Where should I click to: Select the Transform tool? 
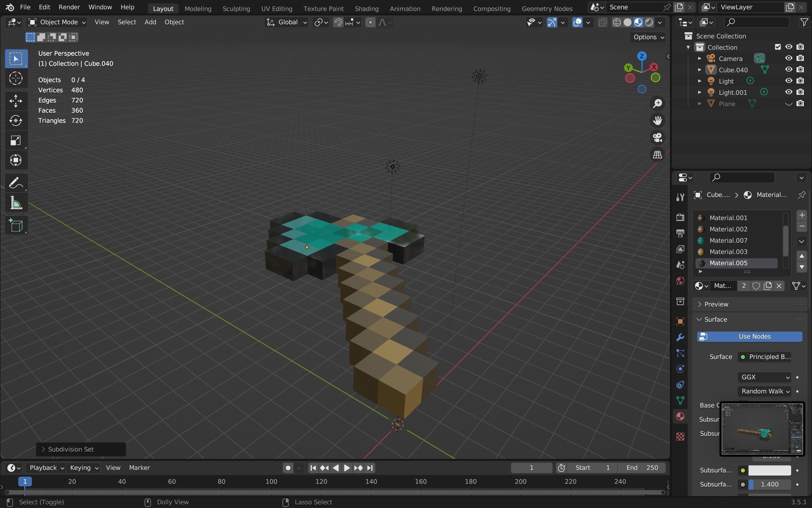pos(16,160)
